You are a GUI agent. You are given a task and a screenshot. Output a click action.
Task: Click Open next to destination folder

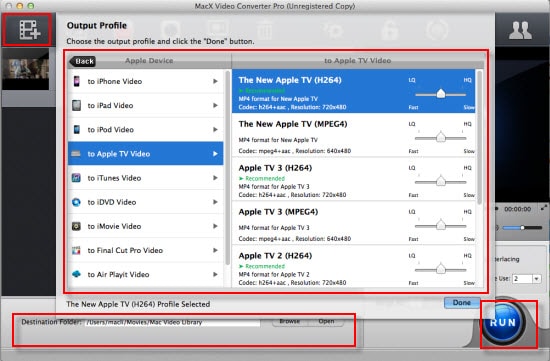point(326,321)
